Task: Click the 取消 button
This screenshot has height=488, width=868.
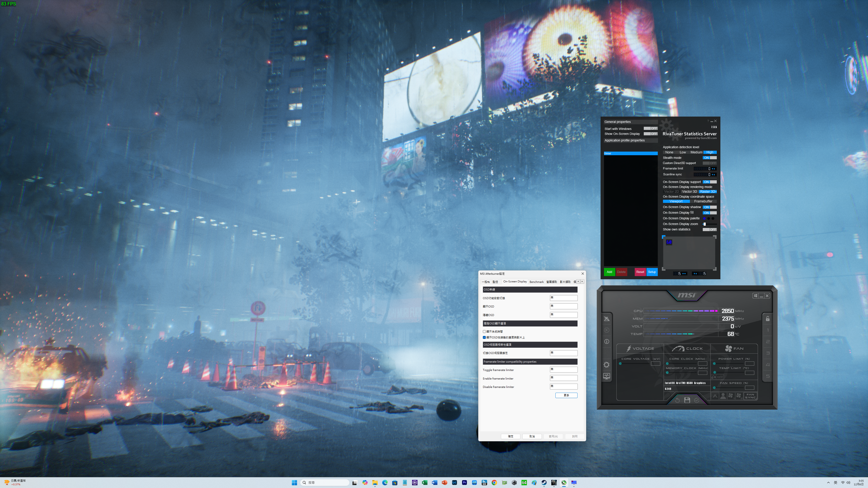Action: click(x=532, y=436)
